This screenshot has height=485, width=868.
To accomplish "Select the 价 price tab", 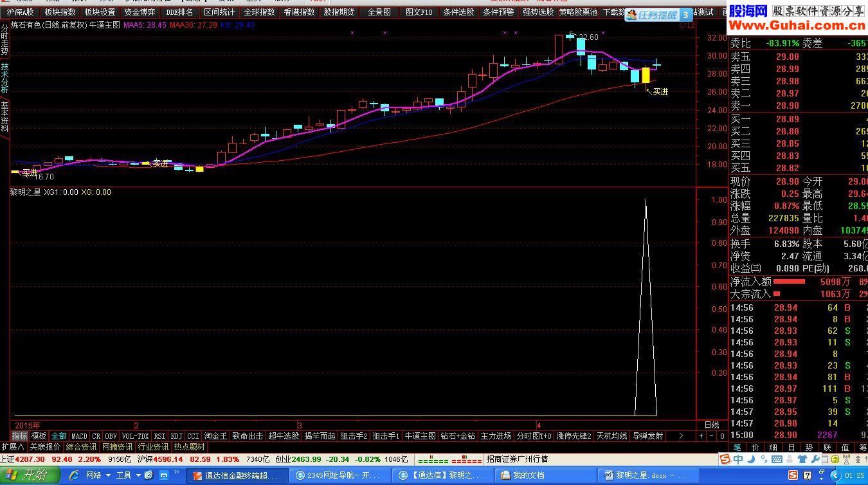I will pyautogui.click(x=755, y=448).
